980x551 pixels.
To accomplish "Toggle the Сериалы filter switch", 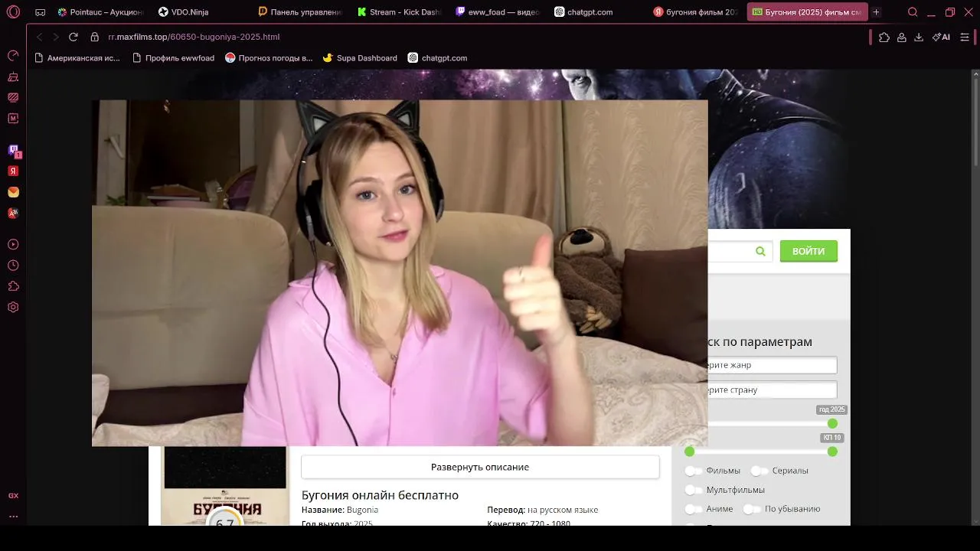I will (759, 471).
